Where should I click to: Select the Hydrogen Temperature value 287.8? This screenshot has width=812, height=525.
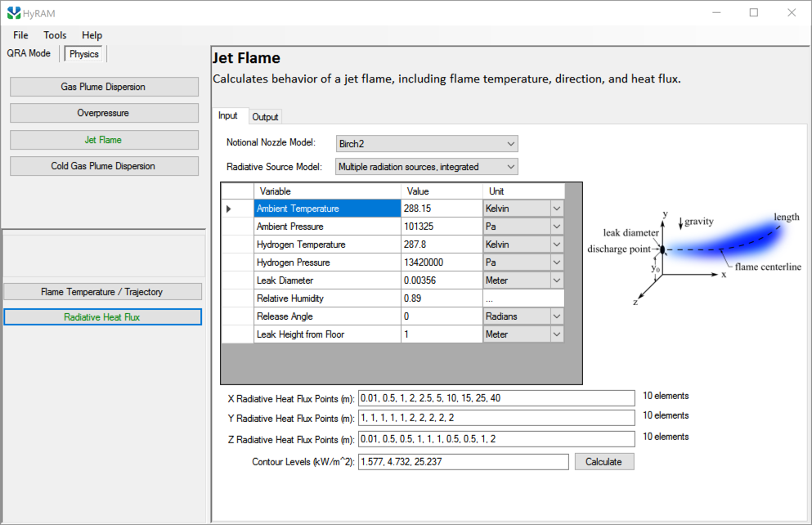tap(442, 245)
